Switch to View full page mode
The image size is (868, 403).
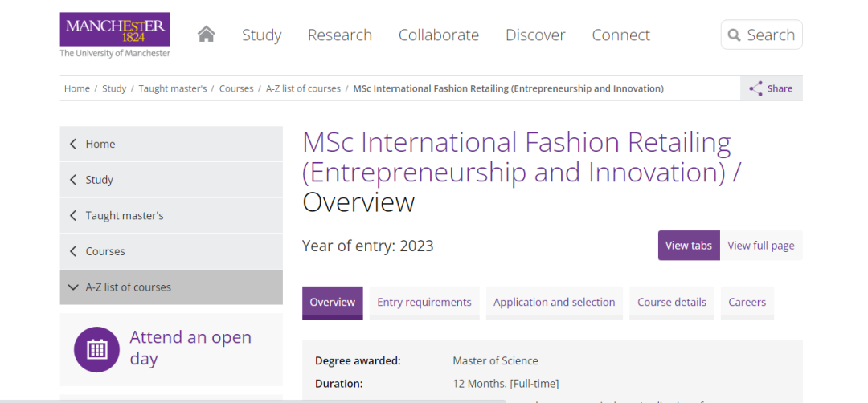tap(760, 246)
